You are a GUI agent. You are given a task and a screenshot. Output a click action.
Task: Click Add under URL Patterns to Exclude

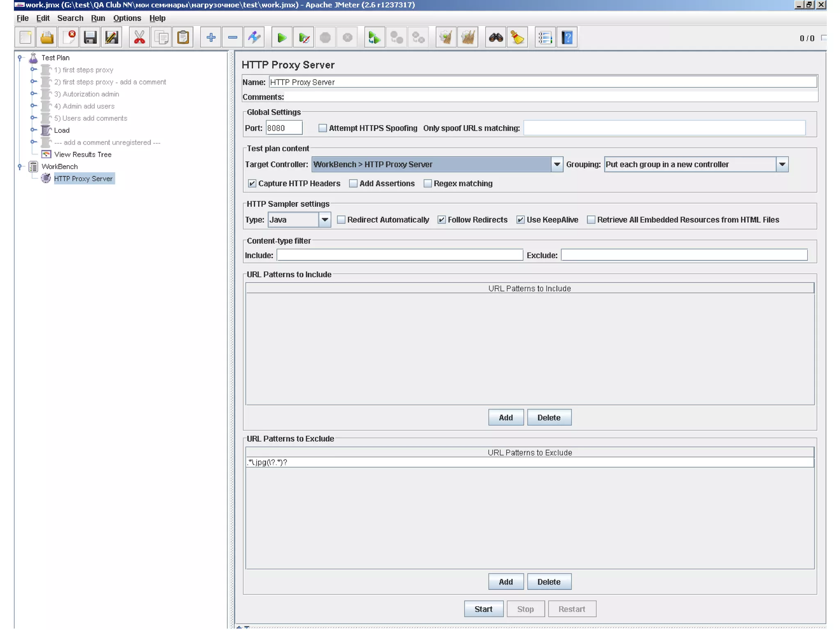505,582
